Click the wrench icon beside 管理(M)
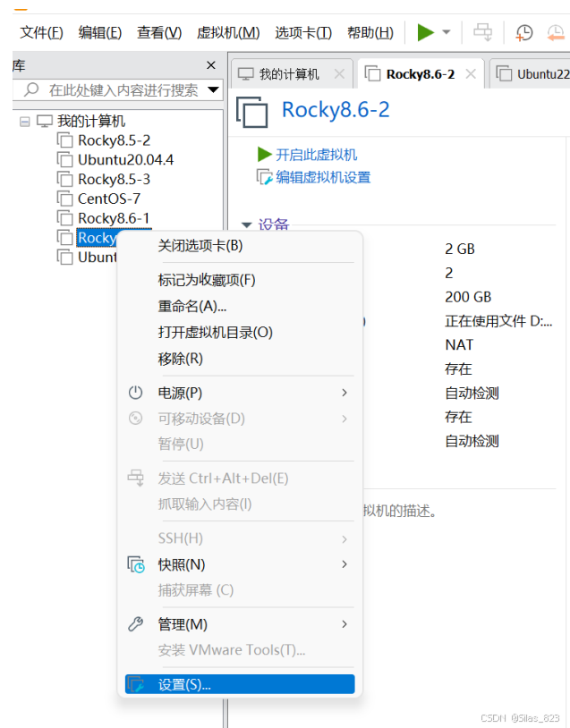Image resolution: width=570 pixels, height=728 pixels. [135, 624]
